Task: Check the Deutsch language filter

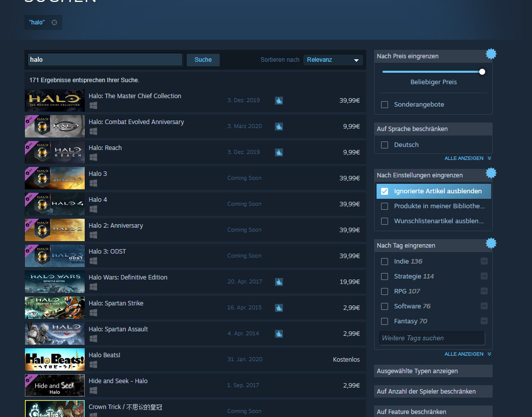Action: pos(385,145)
